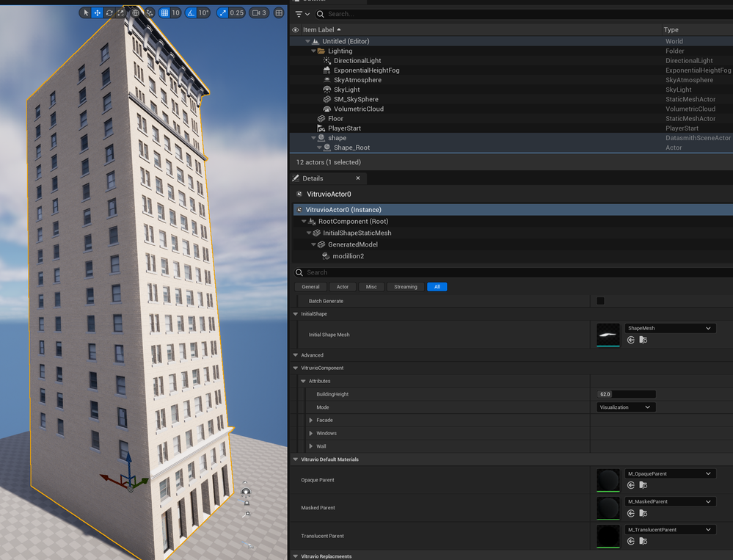Collapse the VitruvioComponent section
Image resolution: width=733 pixels, height=560 pixels.
296,368
